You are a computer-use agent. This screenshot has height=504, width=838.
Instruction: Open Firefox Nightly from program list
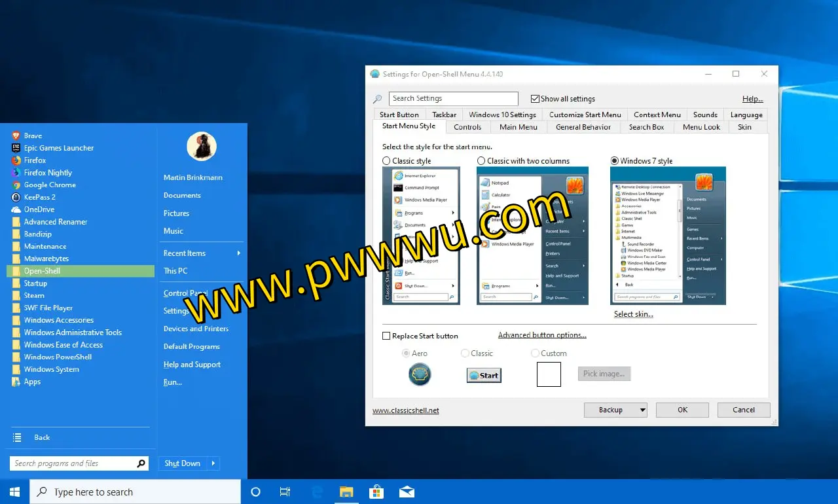coord(48,173)
